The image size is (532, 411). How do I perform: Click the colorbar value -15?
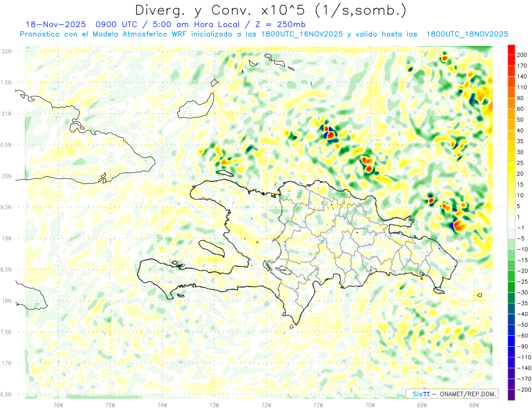click(x=523, y=260)
